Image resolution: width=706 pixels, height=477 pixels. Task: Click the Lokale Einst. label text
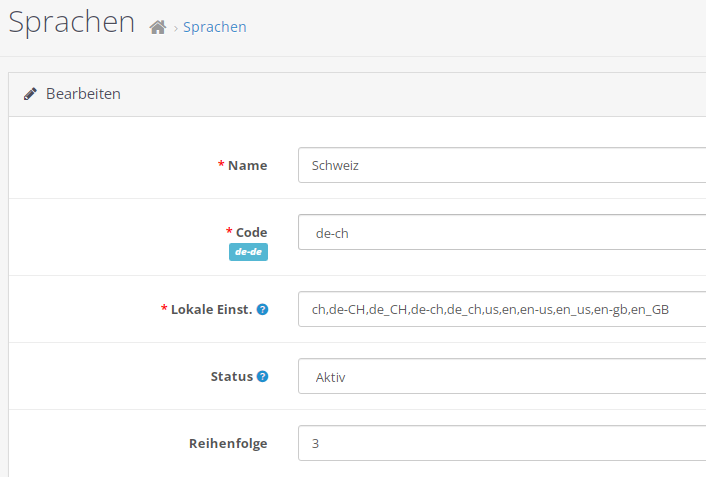pyautogui.click(x=211, y=310)
